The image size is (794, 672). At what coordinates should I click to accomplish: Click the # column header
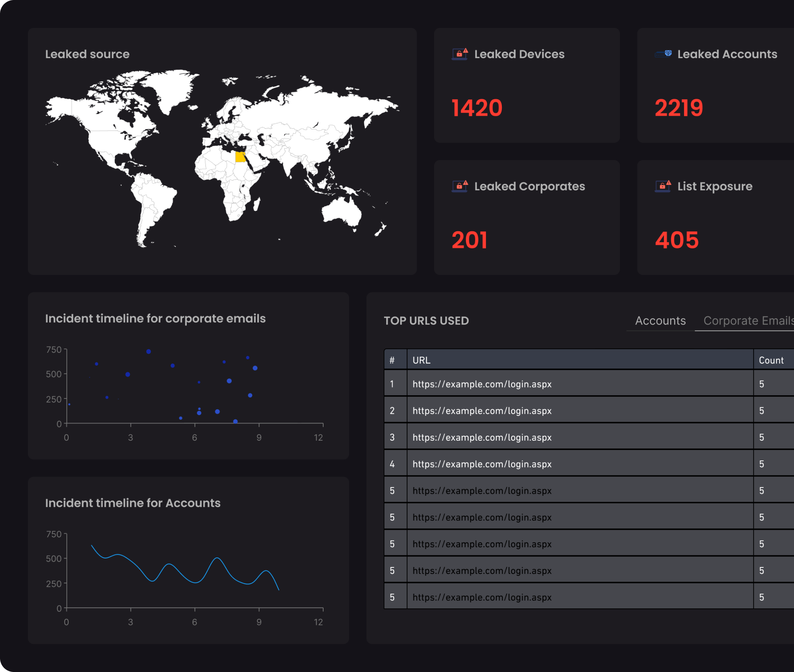[x=392, y=360]
